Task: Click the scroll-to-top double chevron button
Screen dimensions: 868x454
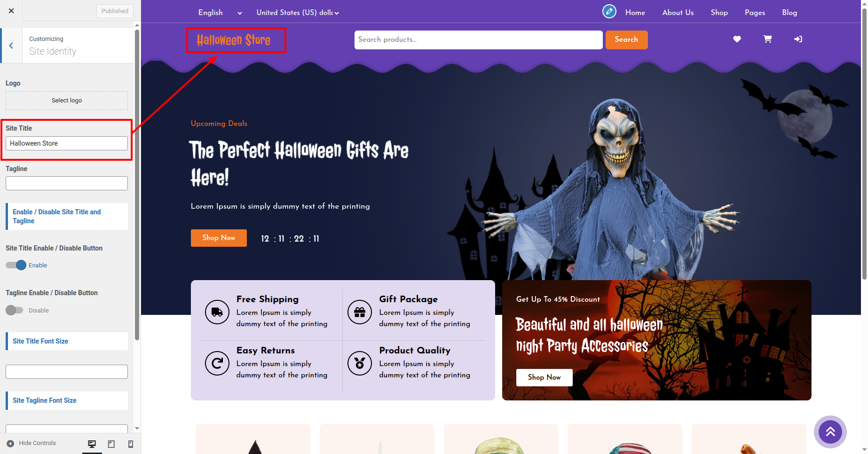Action: pos(830,431)
